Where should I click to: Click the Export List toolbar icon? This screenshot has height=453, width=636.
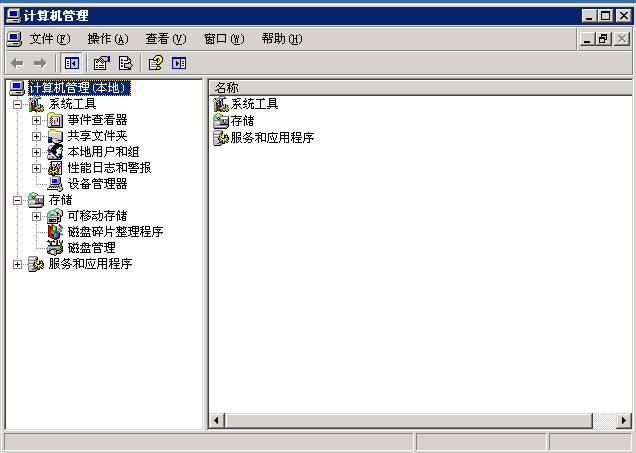coord(126,63)
